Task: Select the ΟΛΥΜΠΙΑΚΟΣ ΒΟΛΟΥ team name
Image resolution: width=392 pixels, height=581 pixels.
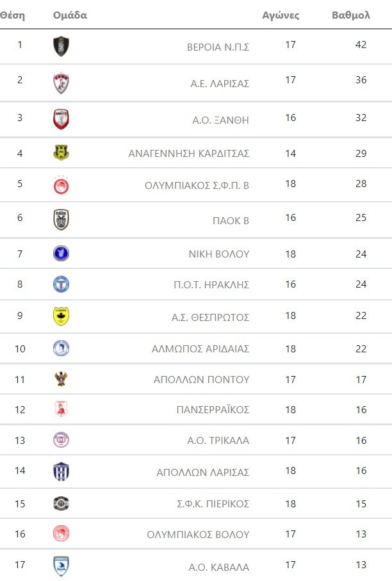Action: point(198,534)
